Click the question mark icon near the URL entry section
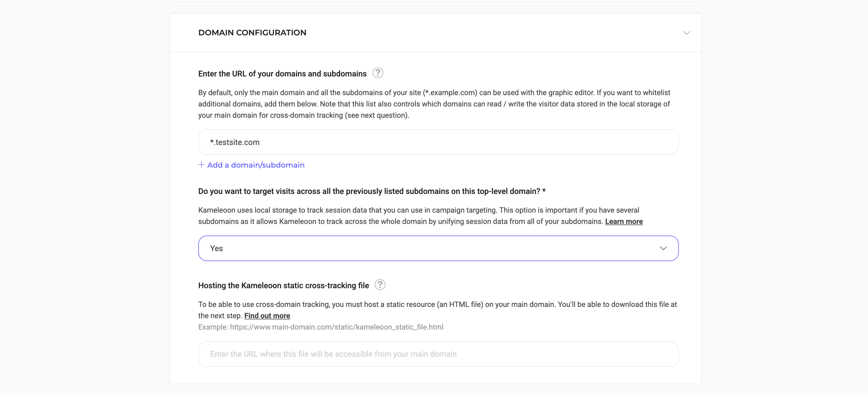Viewport: 868px width, 393px height. pos(378,73)
